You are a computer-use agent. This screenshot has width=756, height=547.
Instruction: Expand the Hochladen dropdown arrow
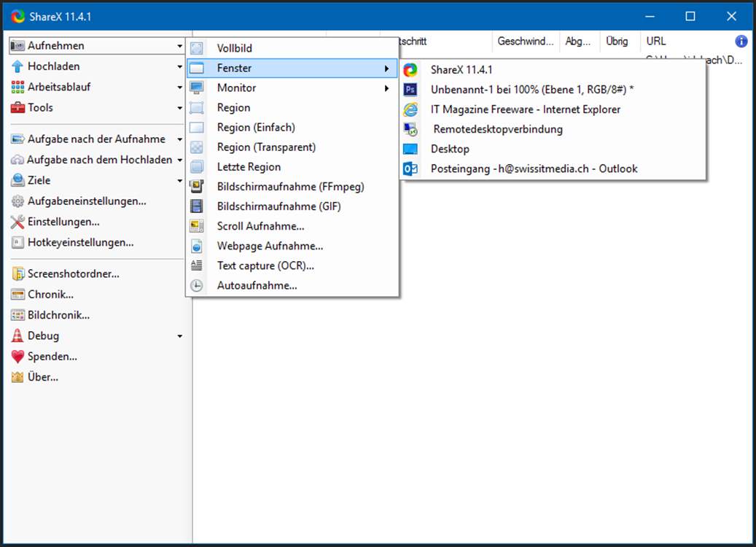tap(179, 66)
